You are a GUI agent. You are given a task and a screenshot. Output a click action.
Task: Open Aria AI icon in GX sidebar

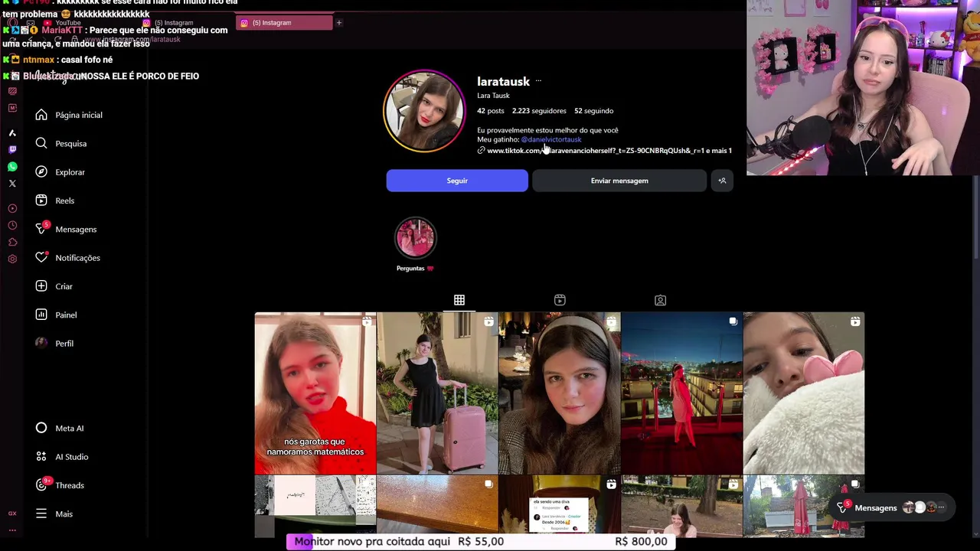12,132
